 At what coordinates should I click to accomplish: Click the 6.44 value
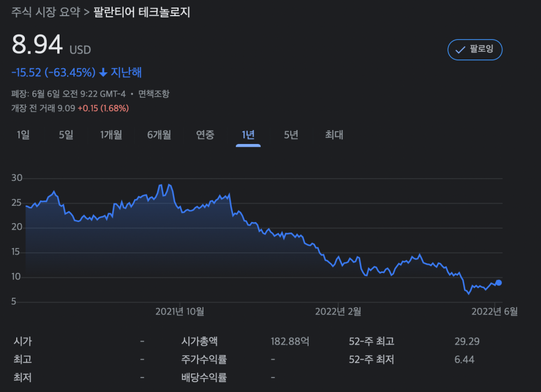tap(464, 360)
